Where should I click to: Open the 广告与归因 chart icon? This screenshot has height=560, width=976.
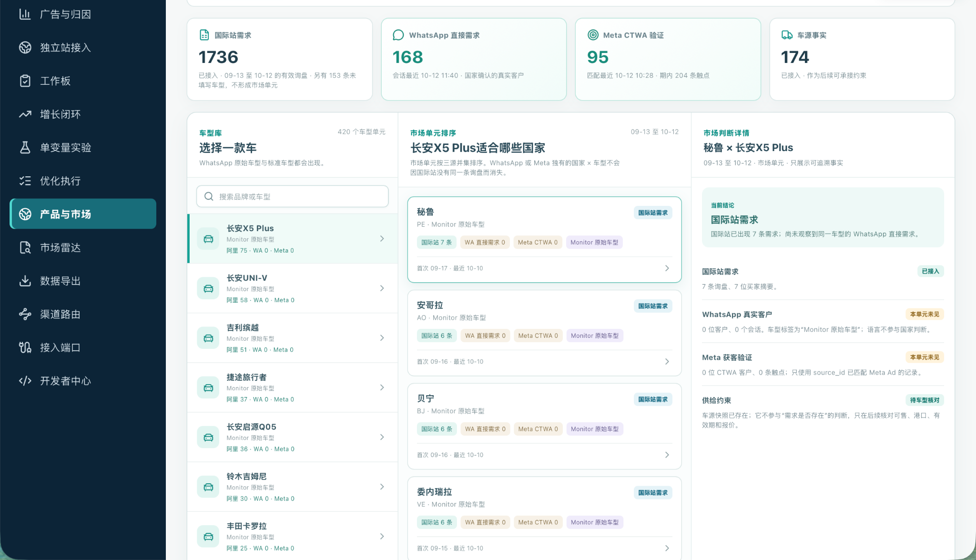[x=25, y=14]
